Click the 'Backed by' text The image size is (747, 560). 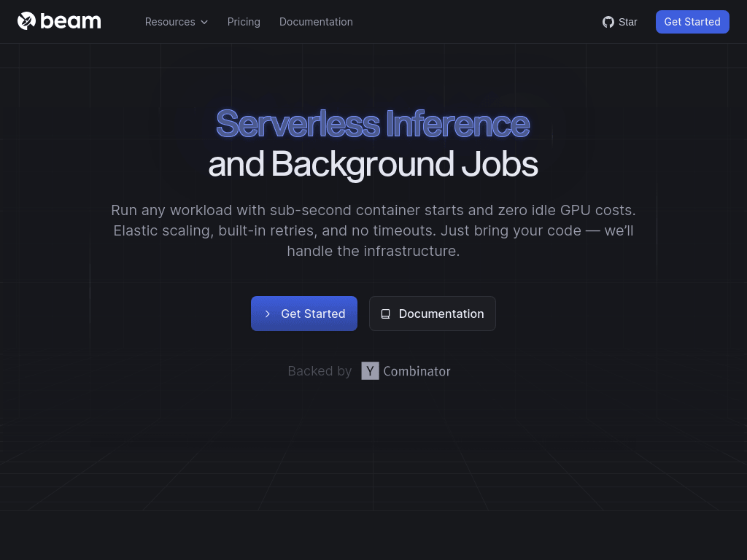320,371
